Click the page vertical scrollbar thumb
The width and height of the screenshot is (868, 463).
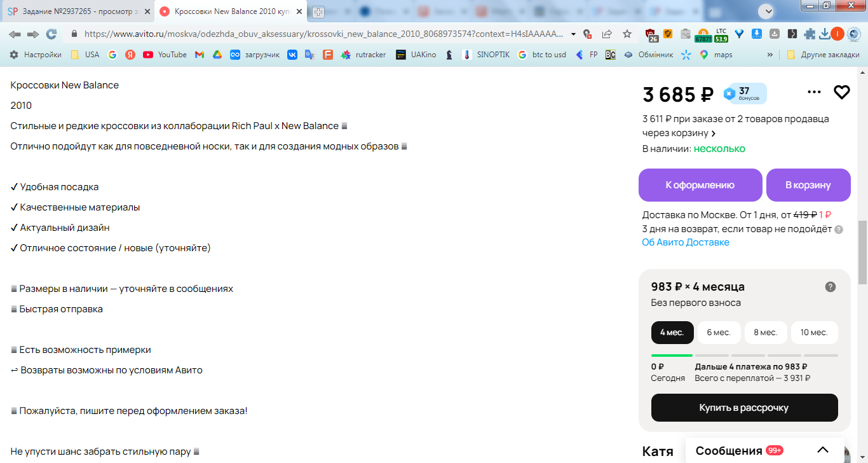click(x=862, y=252)
